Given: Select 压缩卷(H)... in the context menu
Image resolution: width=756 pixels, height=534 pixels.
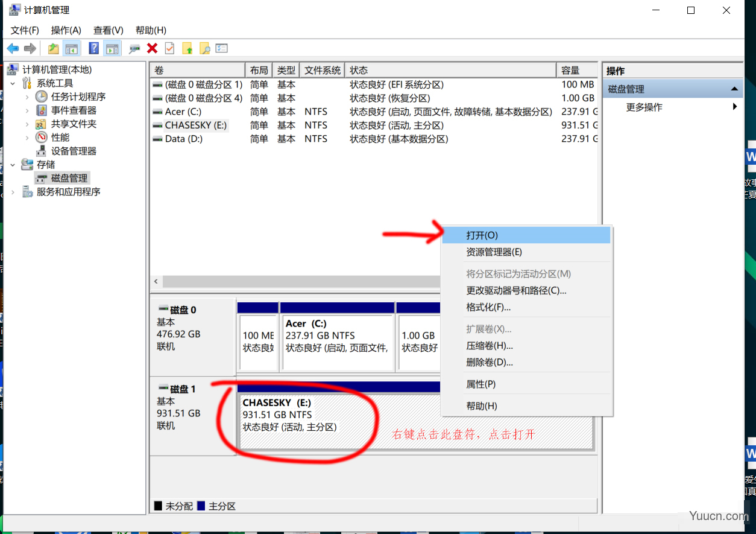Looking at the screenshot, I should tap(526, 346).
